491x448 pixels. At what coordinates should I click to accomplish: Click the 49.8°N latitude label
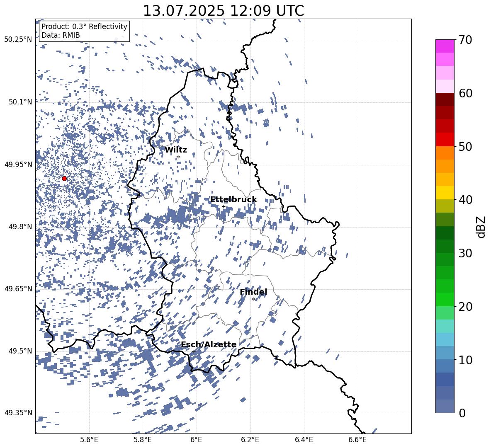point(20,227)
